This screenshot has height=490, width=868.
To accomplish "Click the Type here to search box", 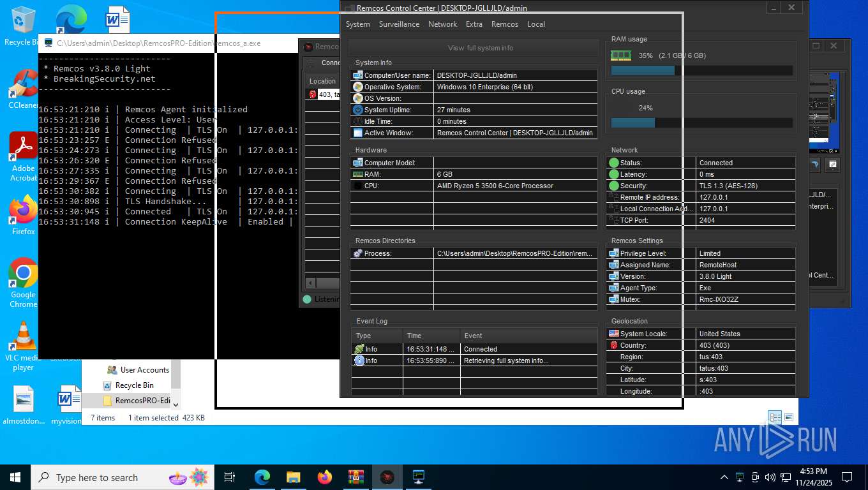I will (123, 477).
